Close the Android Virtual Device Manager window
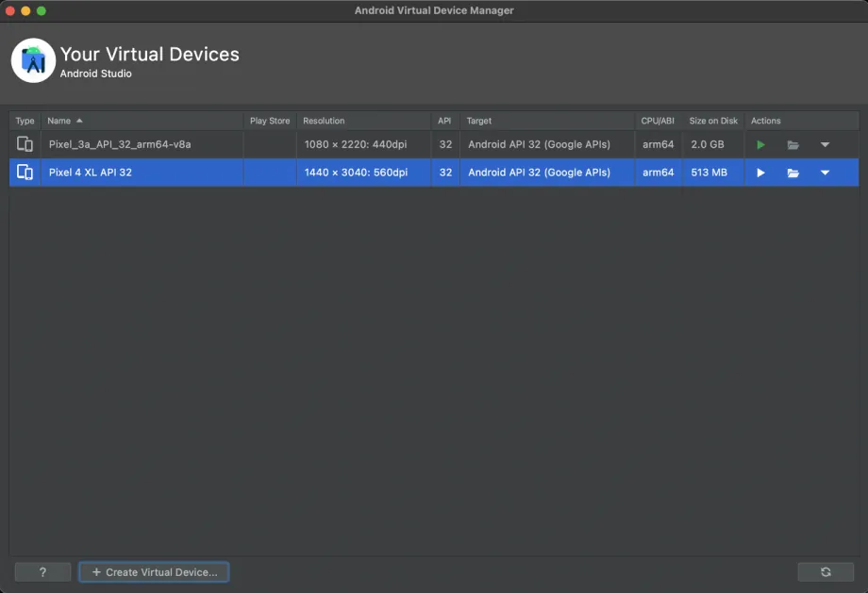Viewport: 868px width, 593px height. click(x=10, y=10)
